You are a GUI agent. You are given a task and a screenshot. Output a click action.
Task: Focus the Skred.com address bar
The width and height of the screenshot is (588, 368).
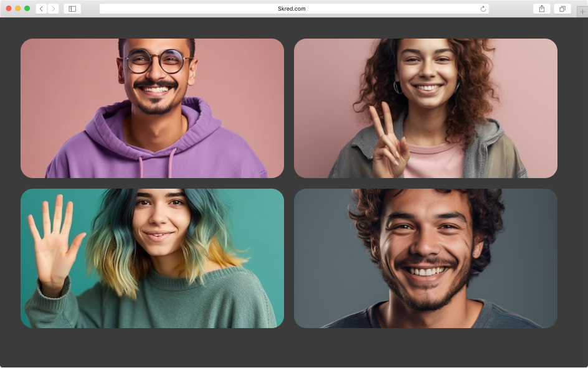(295, 9)
